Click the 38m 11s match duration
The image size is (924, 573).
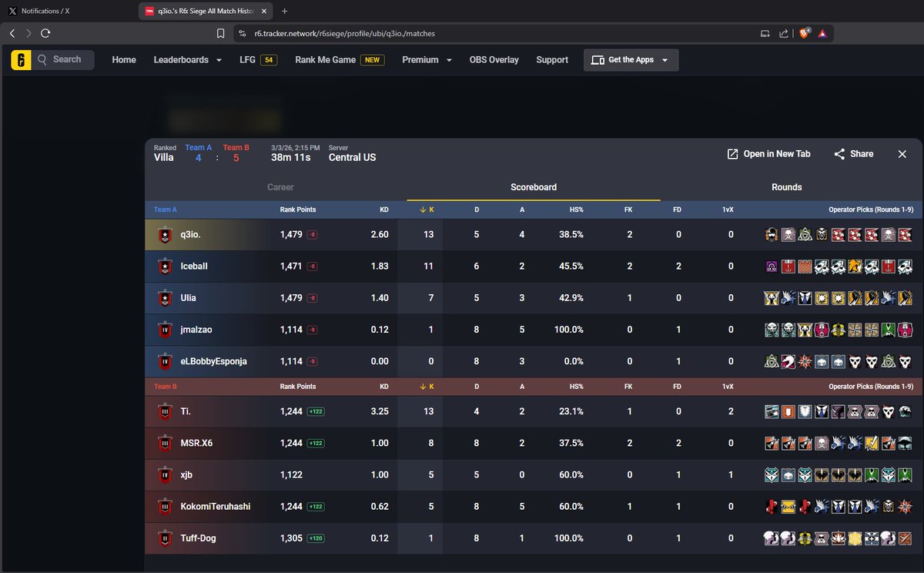pos(291,157)
